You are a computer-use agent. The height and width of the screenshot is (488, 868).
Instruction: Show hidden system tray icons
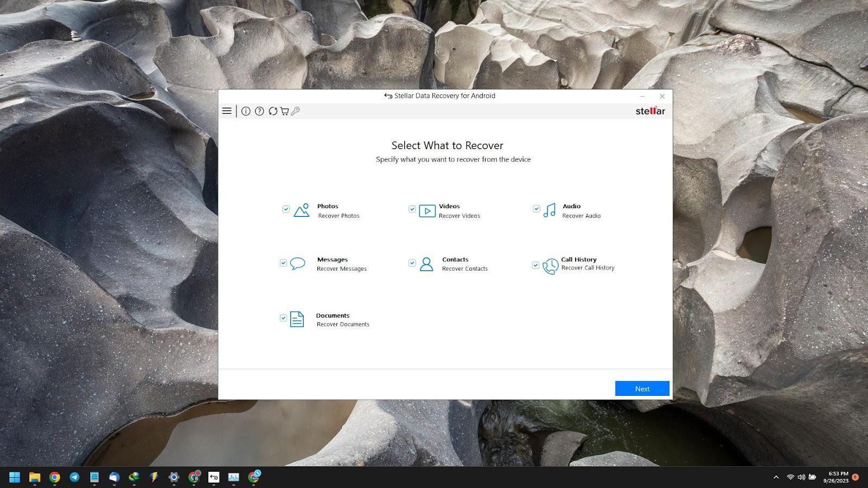point(776,477)
